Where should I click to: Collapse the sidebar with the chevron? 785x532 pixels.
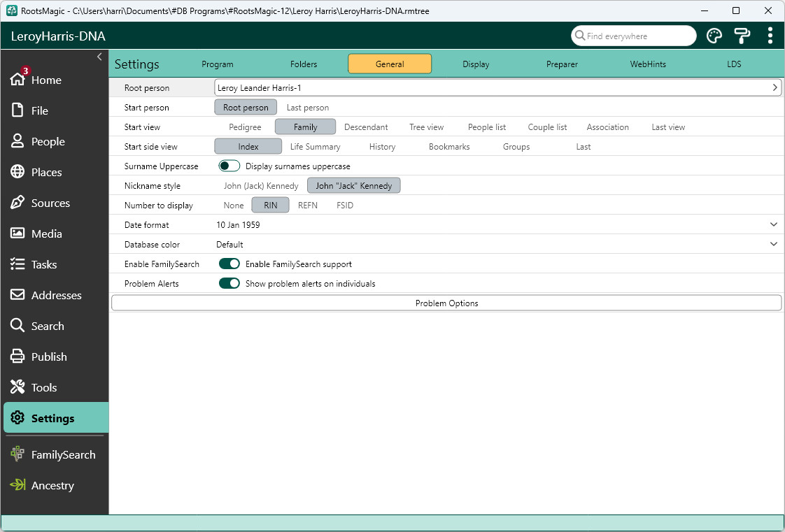click(99, 57)
